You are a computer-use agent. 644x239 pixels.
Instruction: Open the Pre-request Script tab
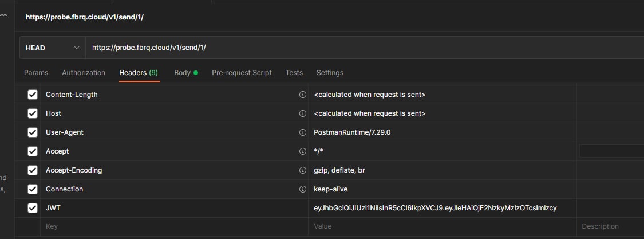242,73
